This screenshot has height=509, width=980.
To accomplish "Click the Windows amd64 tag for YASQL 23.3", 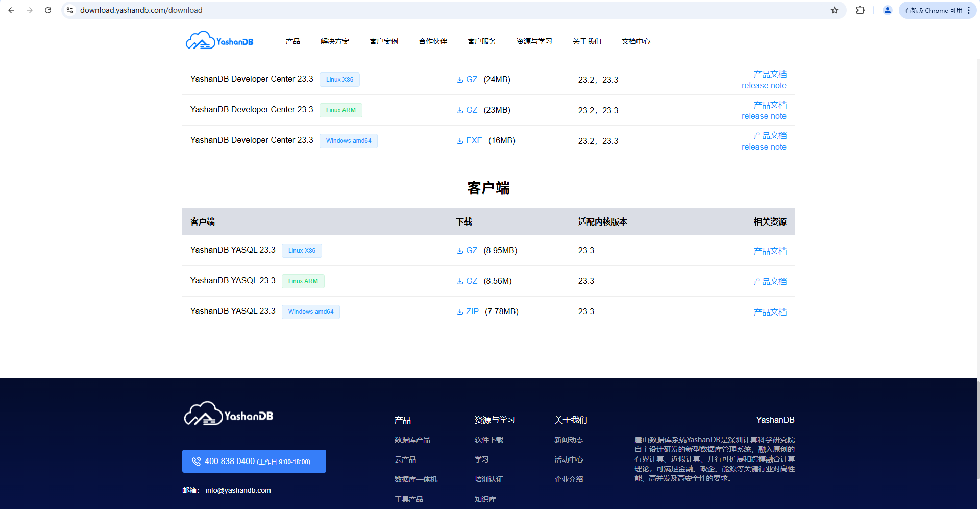I will pyautogui.click(x=310, y=311).
